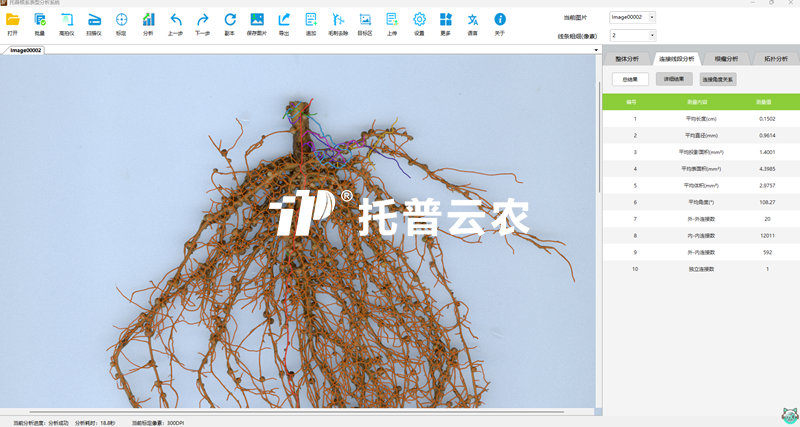The height and width of the screenshot is (427, 800).
Task: Open 设置 (Settings) gear icon
Action: tap(419, 20)
